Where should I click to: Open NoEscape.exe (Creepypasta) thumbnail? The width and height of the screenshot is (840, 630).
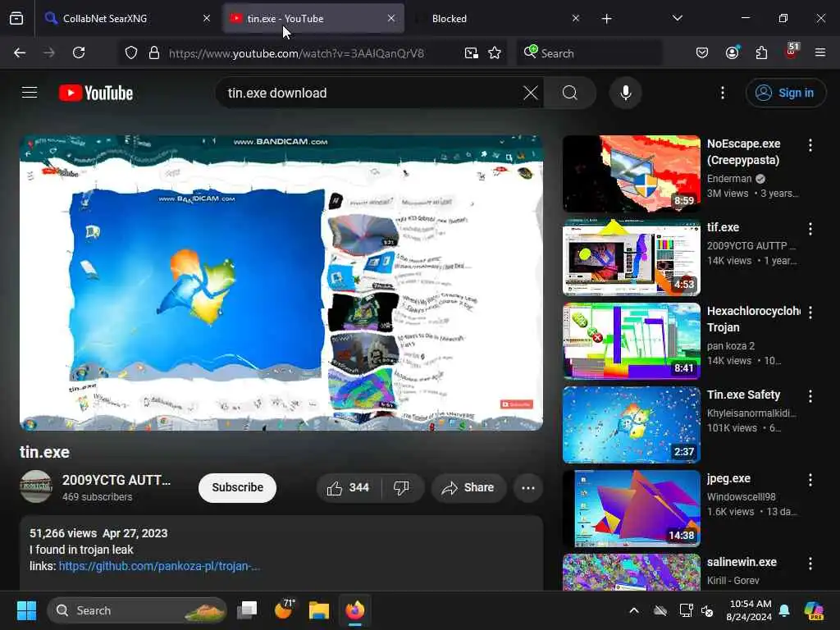coord(631,174)
